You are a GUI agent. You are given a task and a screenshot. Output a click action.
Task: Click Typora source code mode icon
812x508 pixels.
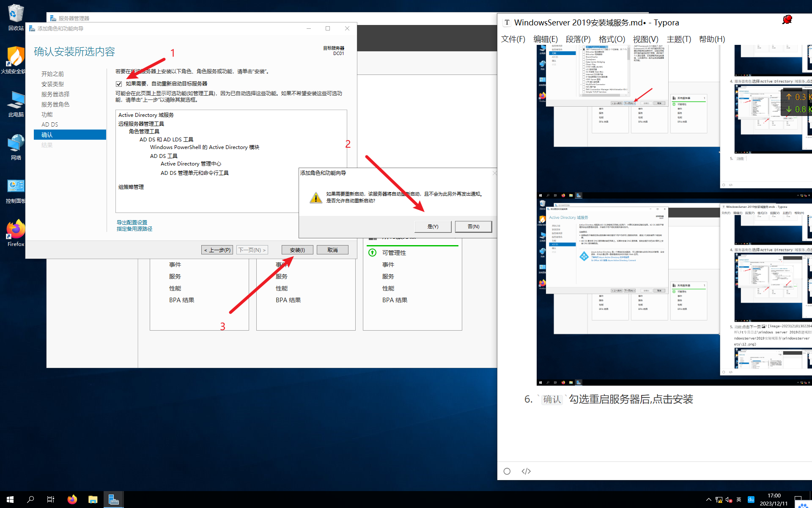526,471
